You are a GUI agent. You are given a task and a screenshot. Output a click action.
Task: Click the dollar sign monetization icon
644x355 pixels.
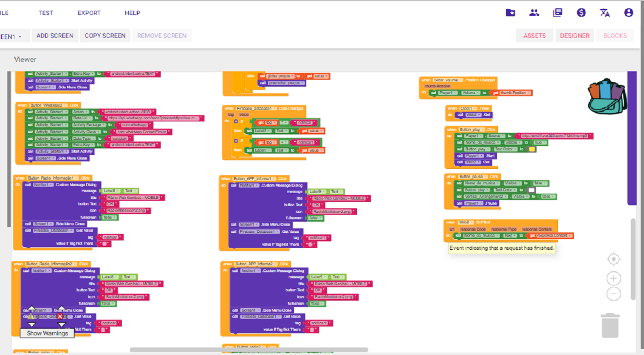tap(581, 13)
